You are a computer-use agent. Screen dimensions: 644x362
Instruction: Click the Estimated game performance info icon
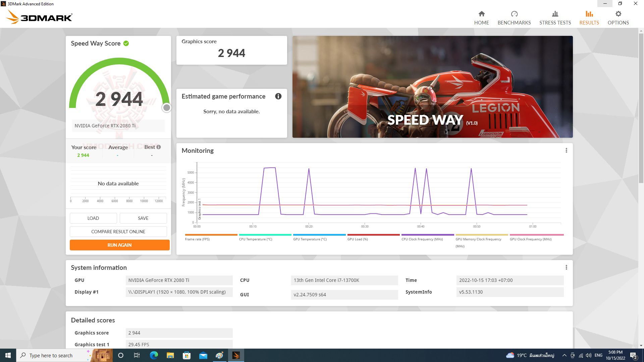point(278,97)
